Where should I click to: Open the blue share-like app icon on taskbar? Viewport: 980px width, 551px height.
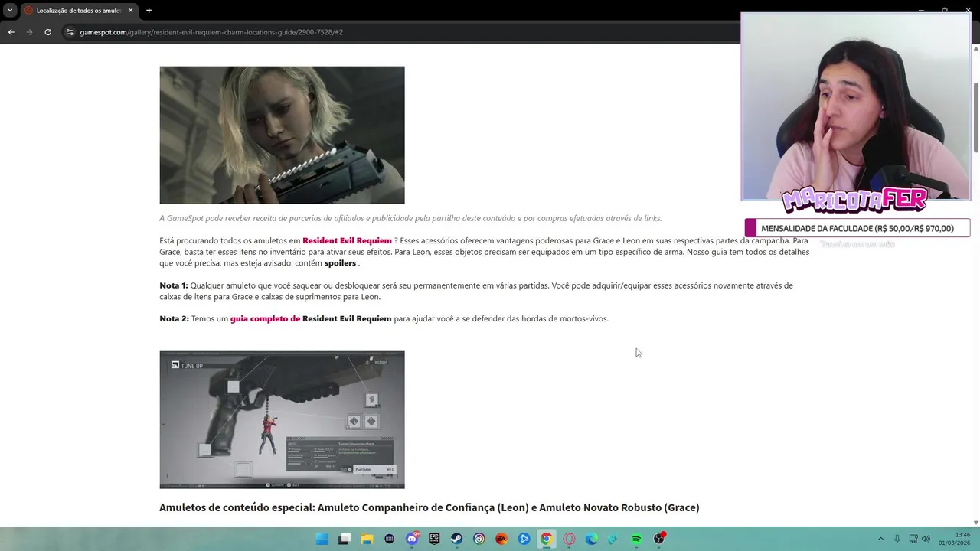pyautogui.click(x=524, y=539)
